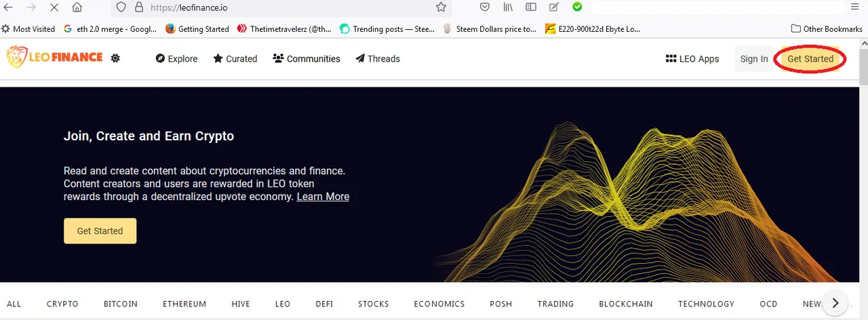Select the LEO category tab
Image resolution: width=868 pixels, height=320 pixels.
click(283, 304)
